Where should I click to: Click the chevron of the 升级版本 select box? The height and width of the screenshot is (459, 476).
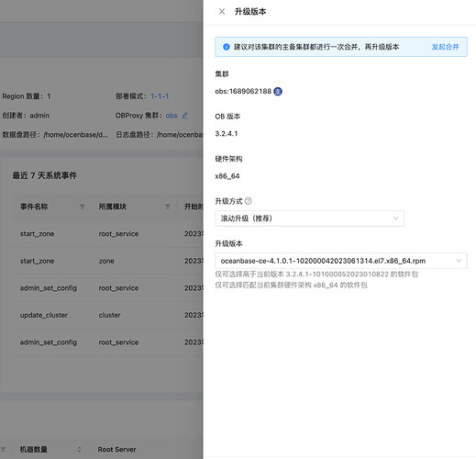[x=459, y=261]
